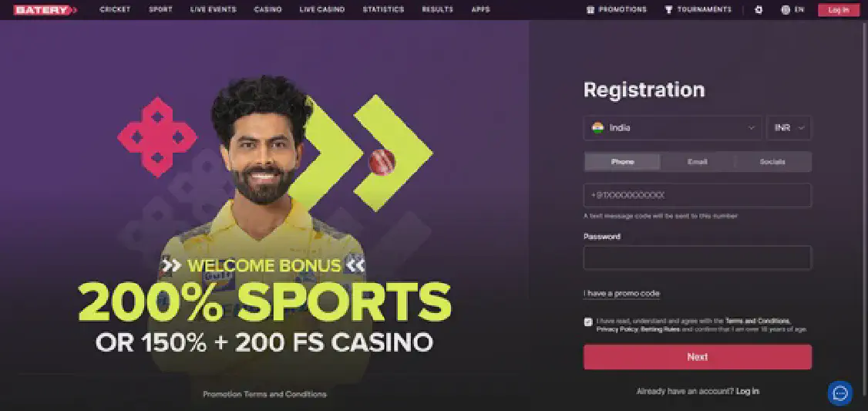Viewport: 868px width, 411px height.
Task: Click the Batery logo
Action: coord(45,9)
